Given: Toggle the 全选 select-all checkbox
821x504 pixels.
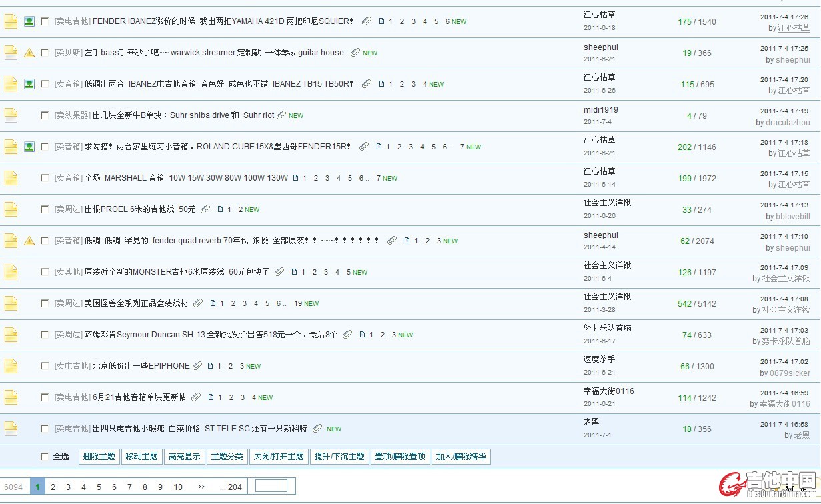Looking at the screenshot, I should pos(45,457).
